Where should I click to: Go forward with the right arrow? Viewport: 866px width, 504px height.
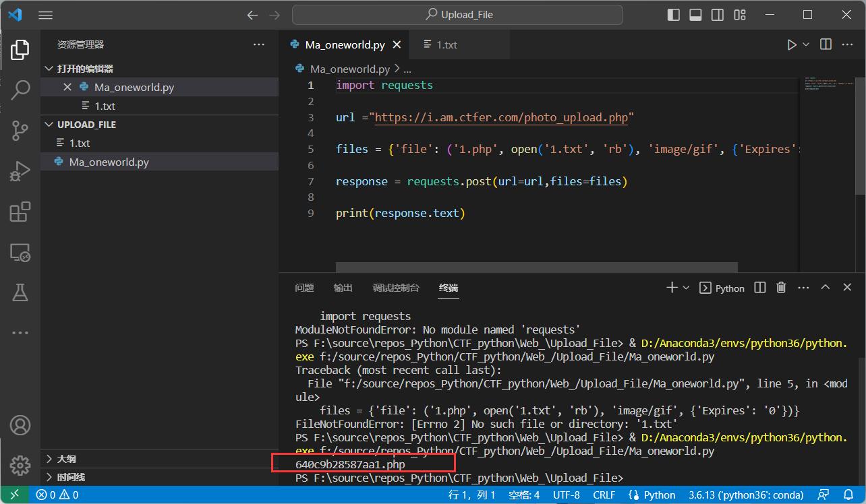click(x=274, y=15)
